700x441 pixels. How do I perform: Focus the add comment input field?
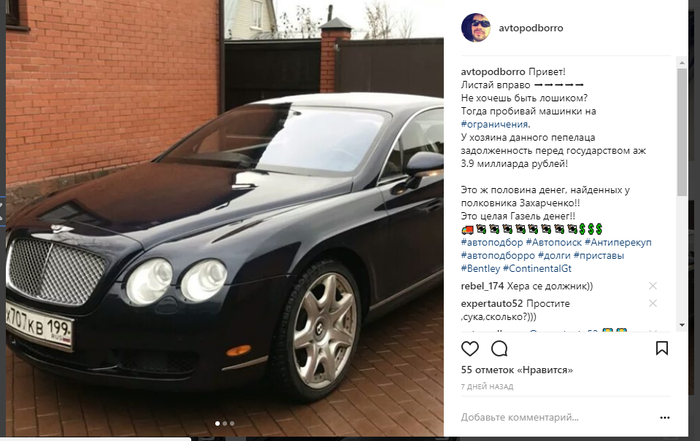[x=558, y=418]
